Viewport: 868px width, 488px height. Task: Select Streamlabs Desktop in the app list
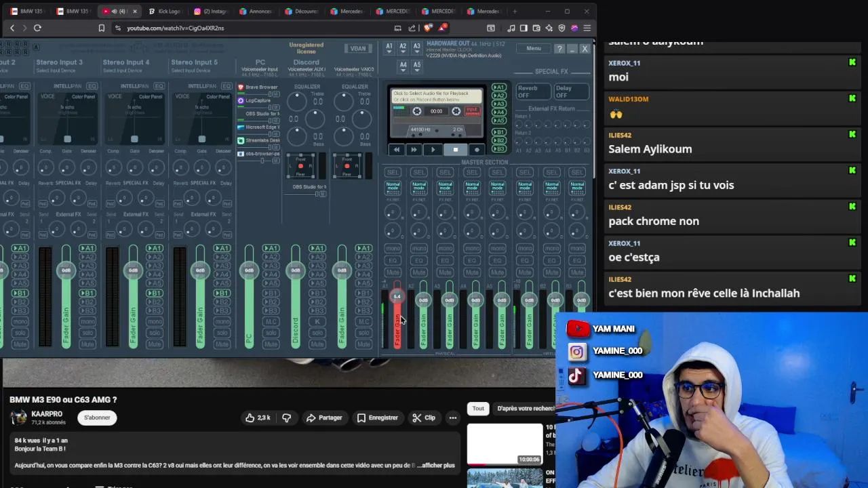[x=258, y=140]
